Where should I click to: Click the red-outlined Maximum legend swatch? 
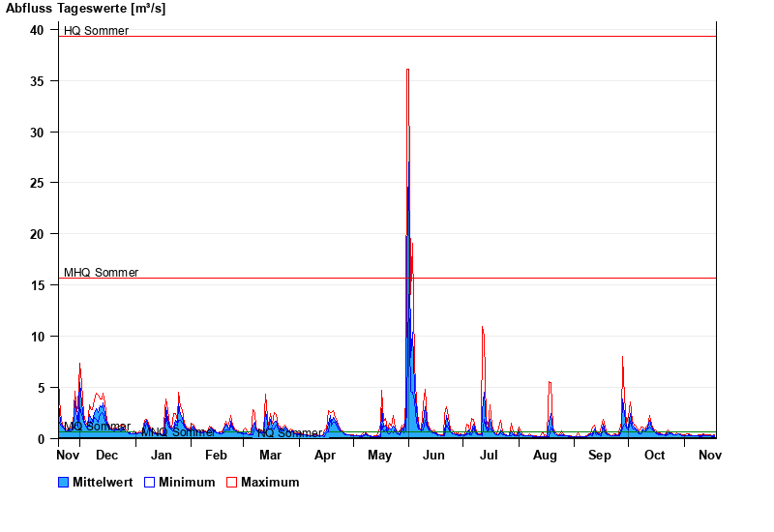232,482
